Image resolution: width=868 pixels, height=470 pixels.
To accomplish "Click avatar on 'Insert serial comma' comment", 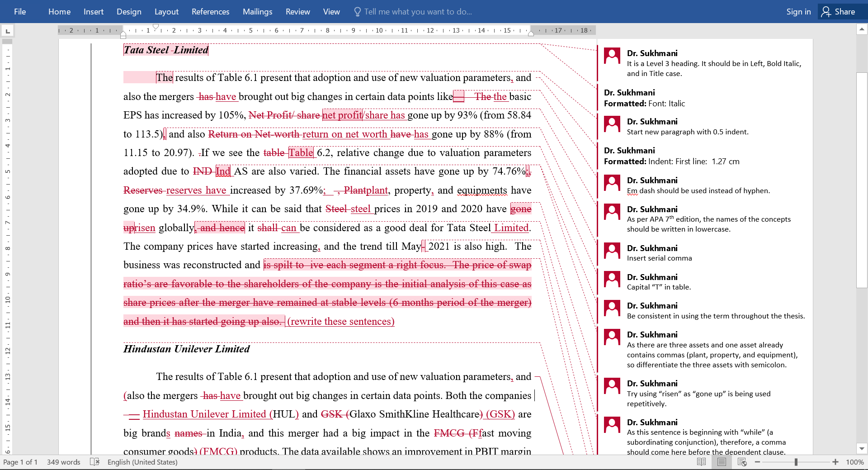I will [x=612, y=252].
